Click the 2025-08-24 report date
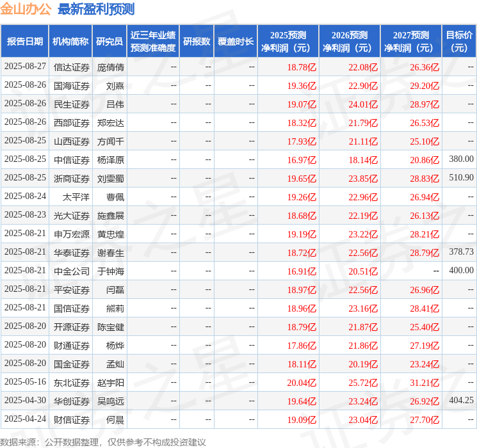477x448 pixels. point(25,196)
